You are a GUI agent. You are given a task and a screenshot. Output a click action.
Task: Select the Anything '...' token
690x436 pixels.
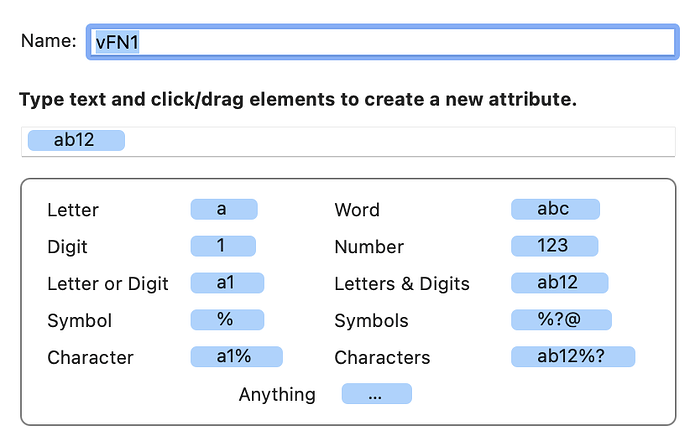tap(376, 394)
